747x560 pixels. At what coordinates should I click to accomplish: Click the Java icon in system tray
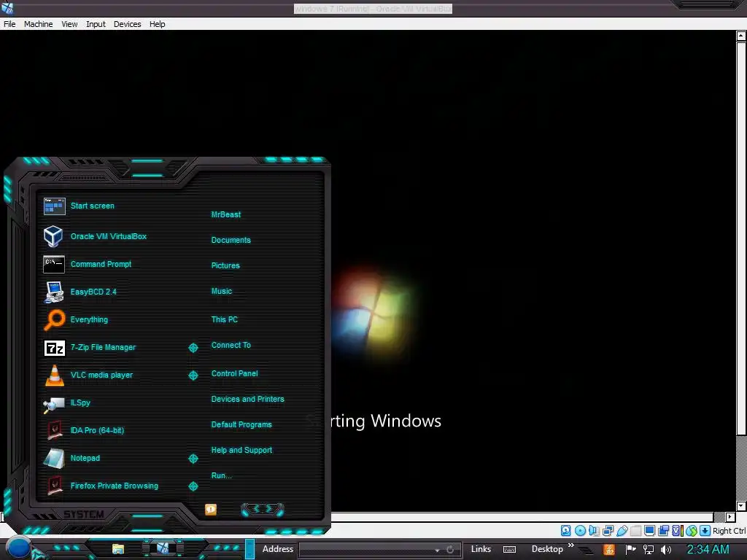point(609,550)
